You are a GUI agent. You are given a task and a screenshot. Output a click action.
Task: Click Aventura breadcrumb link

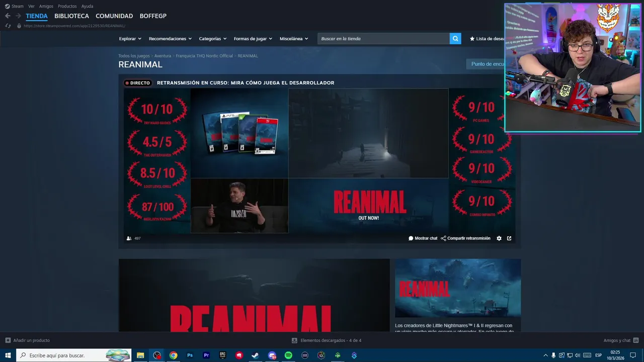[x=163, y=56]
